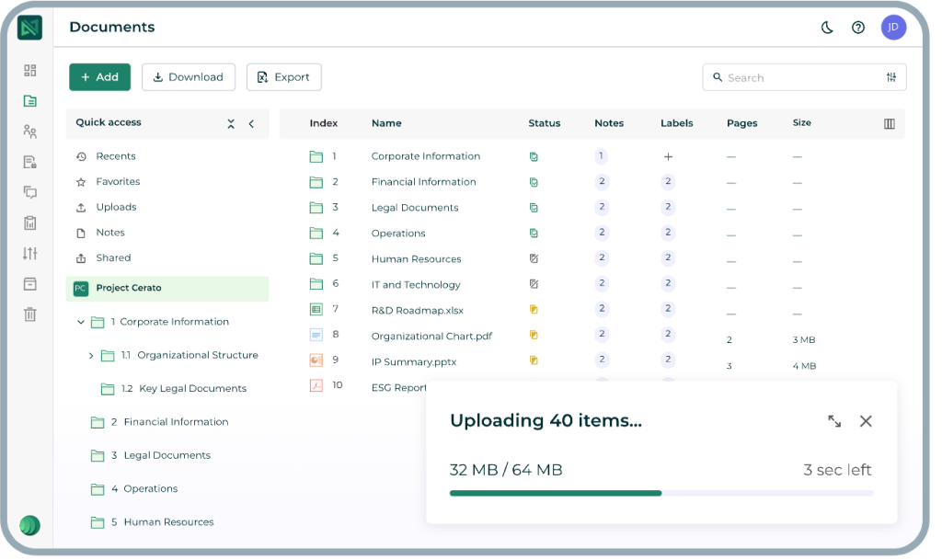This screenshot has height=560, width=942.
Task: Click the Export button
Action: coord(283,77)
